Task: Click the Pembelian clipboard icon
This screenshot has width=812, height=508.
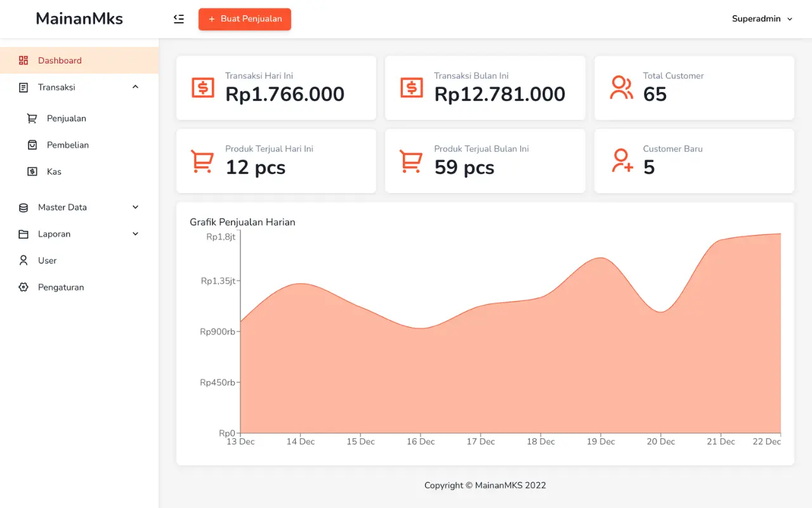Action: (31, 145)
